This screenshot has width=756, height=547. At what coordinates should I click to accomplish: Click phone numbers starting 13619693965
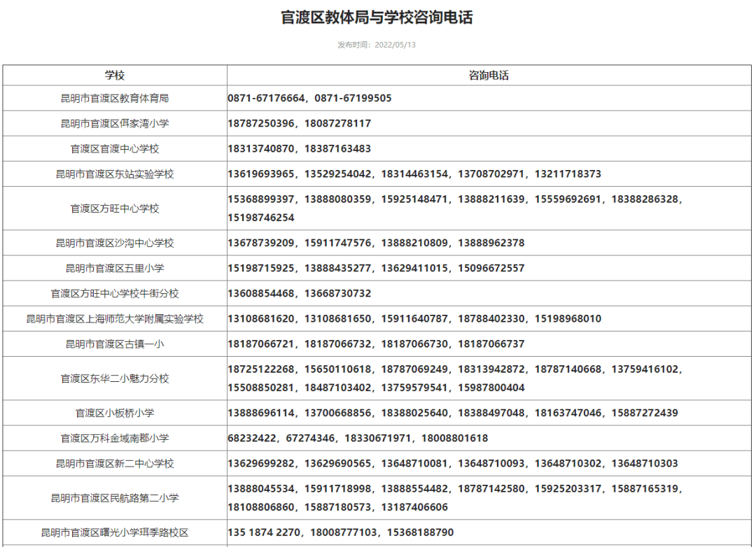click(x=414, y=174)
